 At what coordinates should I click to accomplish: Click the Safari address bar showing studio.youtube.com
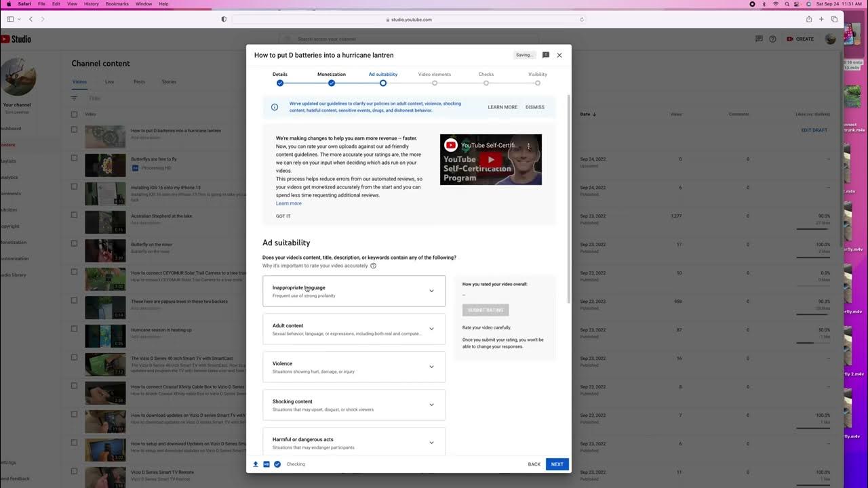tap(409, 19)
